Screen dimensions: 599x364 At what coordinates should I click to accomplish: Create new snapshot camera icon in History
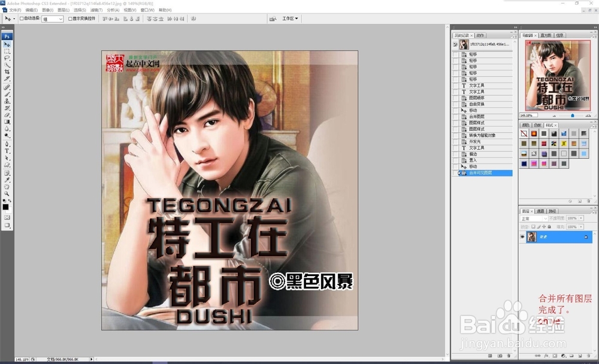[500, 356]
